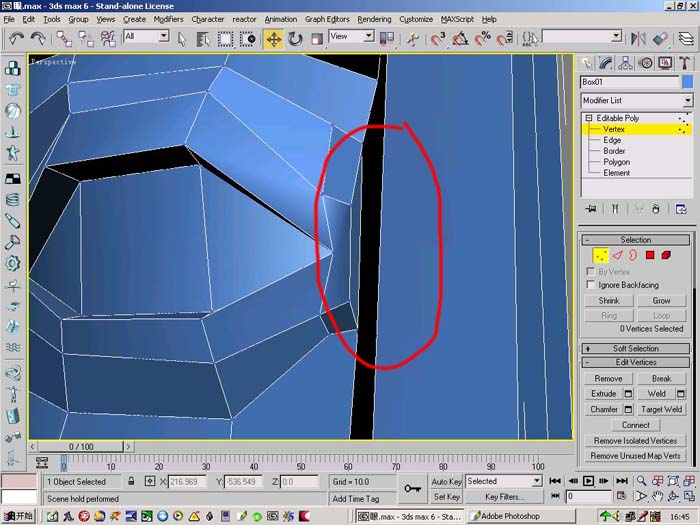Activate Select and Rotate tool

pyautogui.click(x=295, y=39)
